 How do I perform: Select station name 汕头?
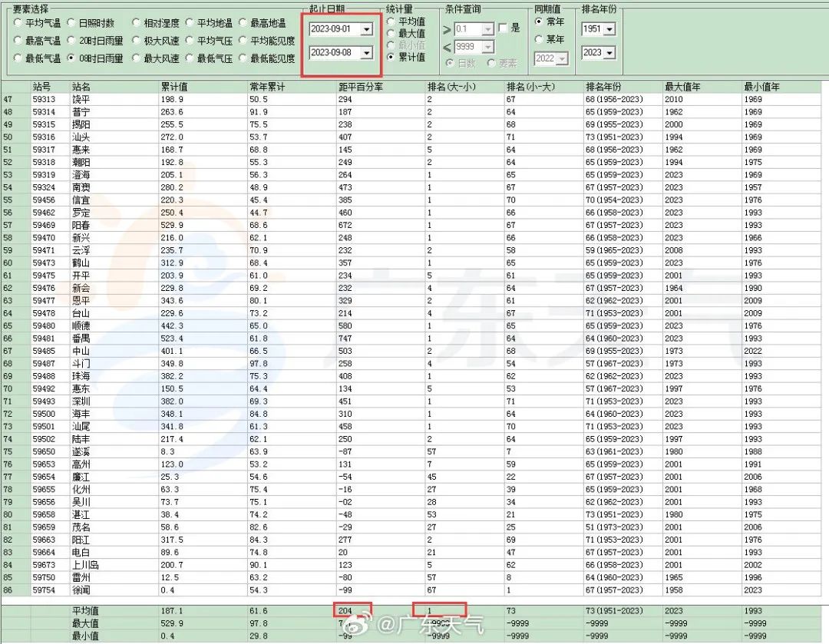(x=81, y=137)
